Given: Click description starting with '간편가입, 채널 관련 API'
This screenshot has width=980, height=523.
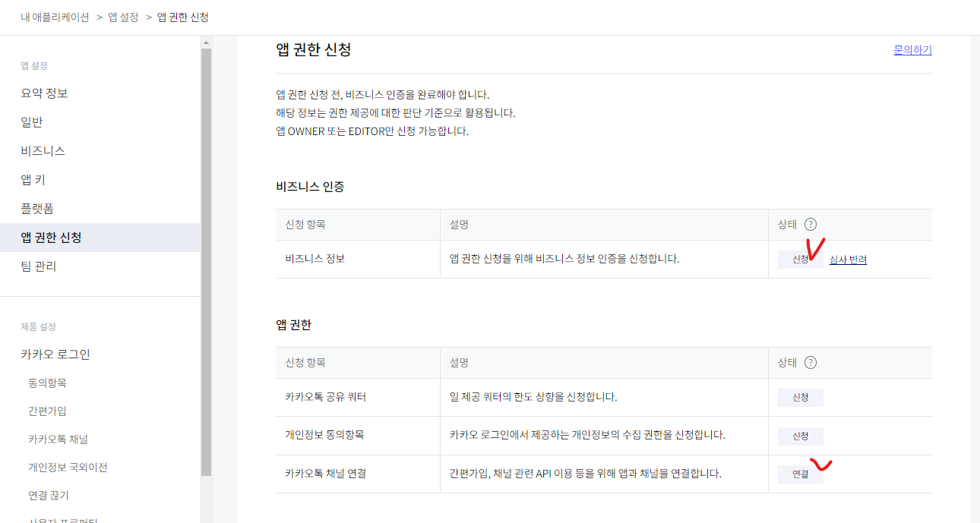Looking at the screenshot, I should point(585,474).
